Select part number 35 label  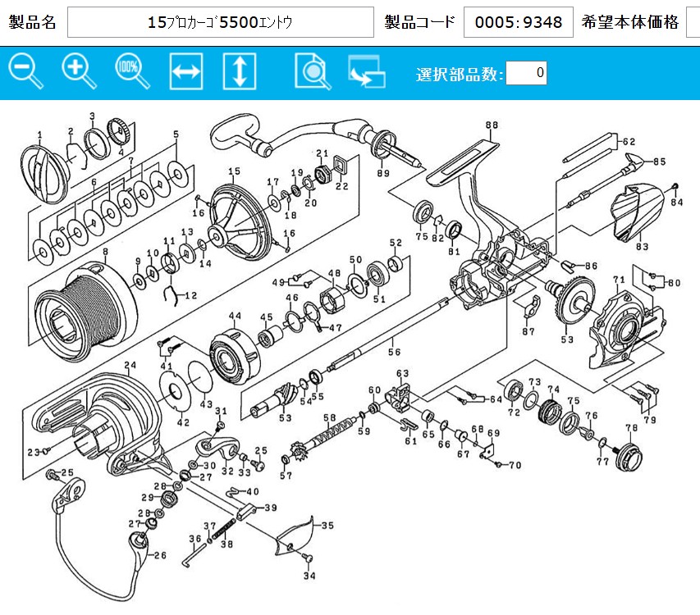(327, 526)
